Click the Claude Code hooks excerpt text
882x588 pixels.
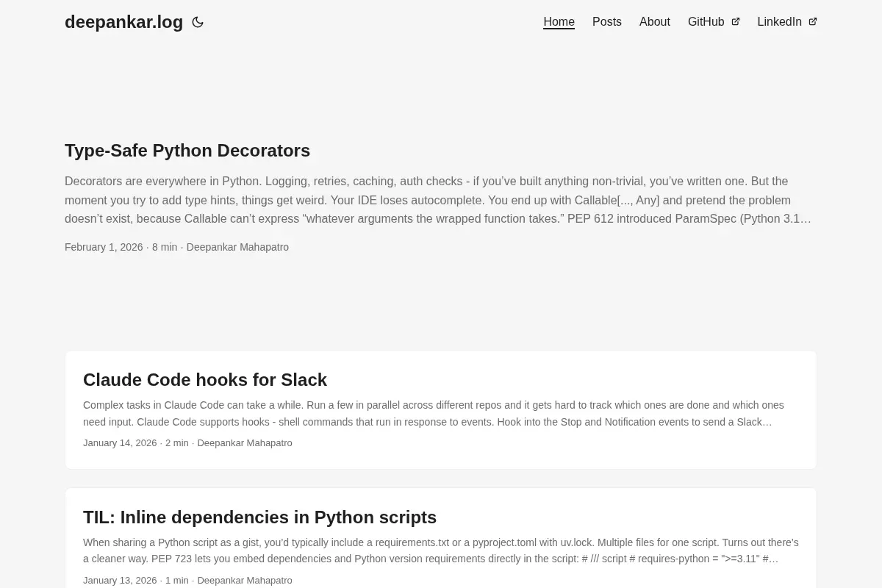tap(434, 414)
